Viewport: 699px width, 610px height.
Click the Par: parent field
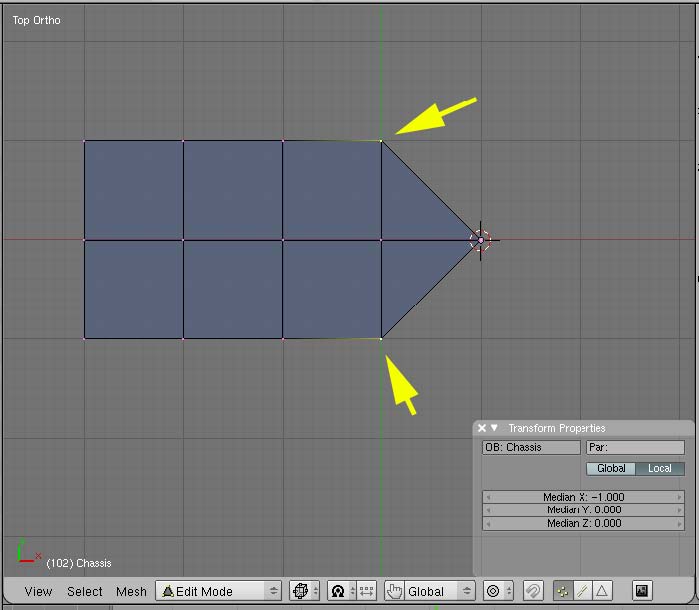click(635, 447)
